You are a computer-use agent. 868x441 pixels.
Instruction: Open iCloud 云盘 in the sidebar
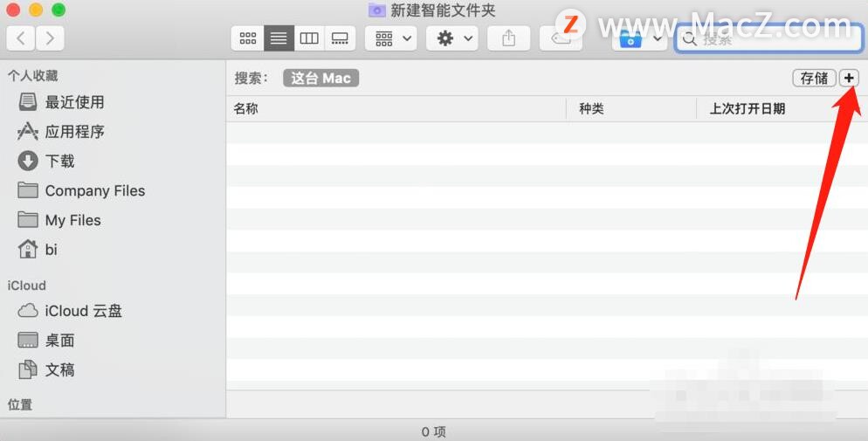coord(84,311)
